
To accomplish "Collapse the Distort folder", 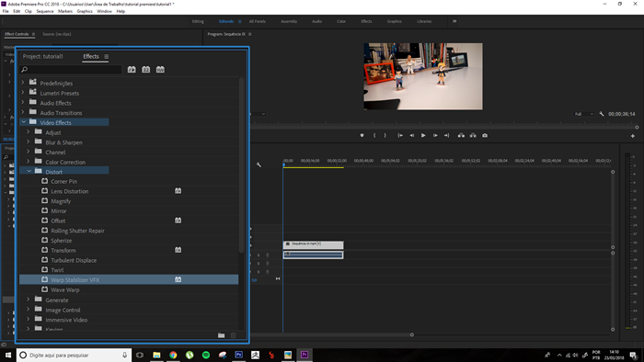I will pos(29,171).
